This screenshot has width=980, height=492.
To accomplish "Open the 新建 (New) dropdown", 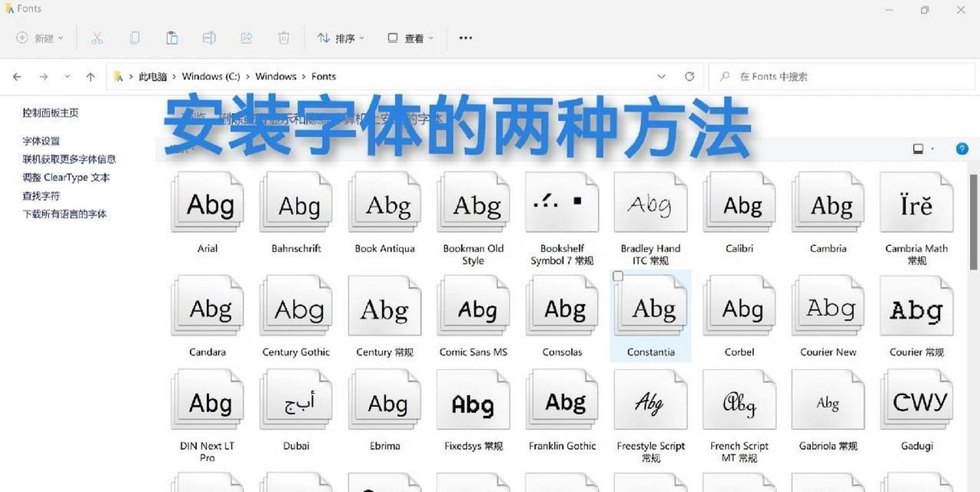I will tap(40, 38).
